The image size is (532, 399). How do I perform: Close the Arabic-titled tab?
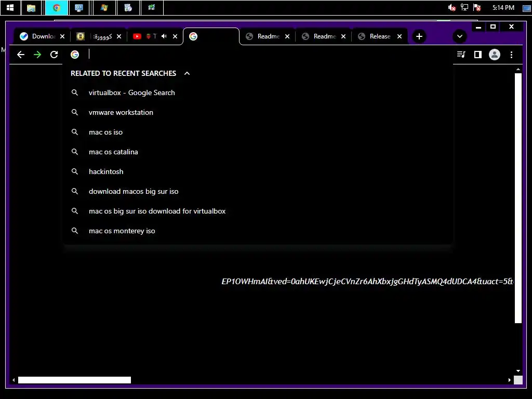point(119,36)
